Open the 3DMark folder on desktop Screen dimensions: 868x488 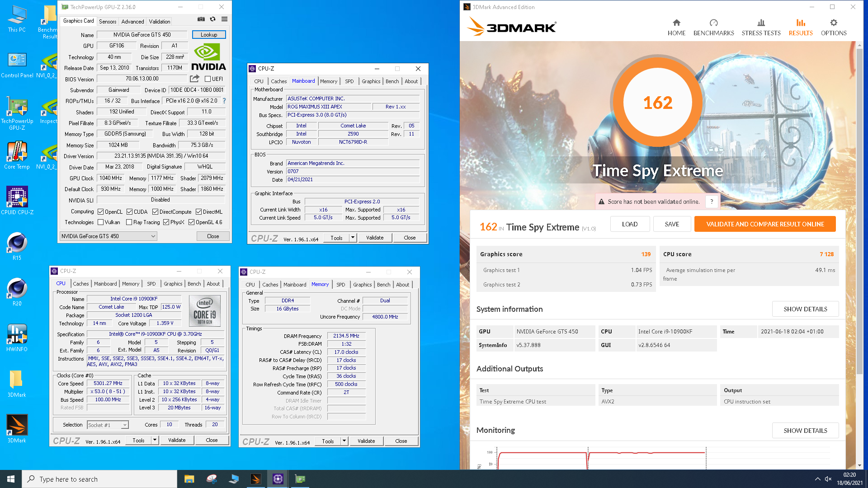(x=17, y=384)
